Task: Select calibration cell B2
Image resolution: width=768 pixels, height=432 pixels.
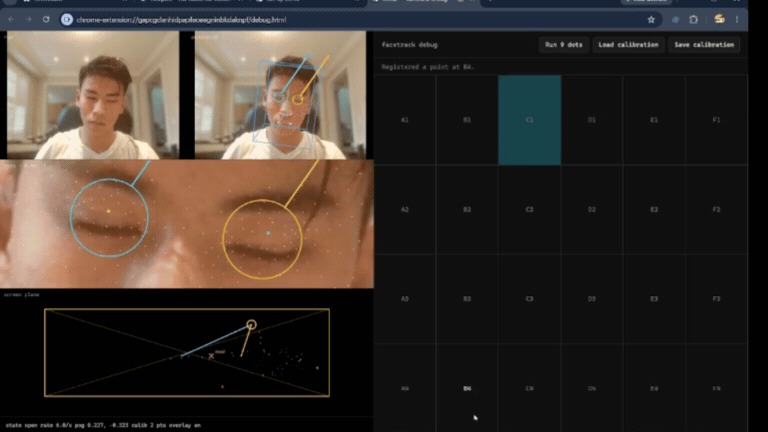Action: click(x=467, y=210)
